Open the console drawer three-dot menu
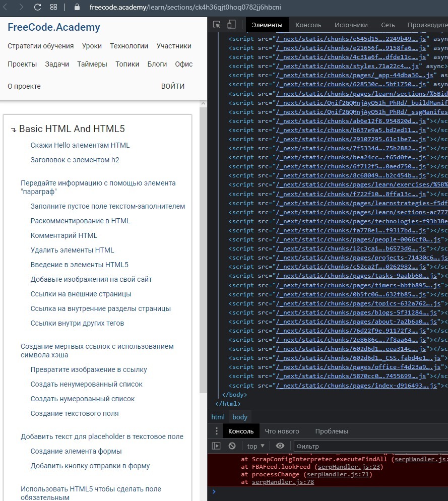 (217, 431)
